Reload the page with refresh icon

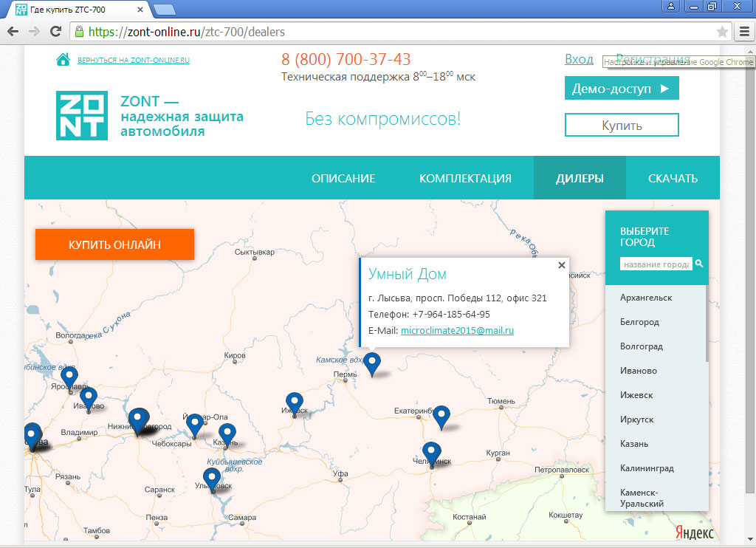pyautogui.click(x=55, y=32)
